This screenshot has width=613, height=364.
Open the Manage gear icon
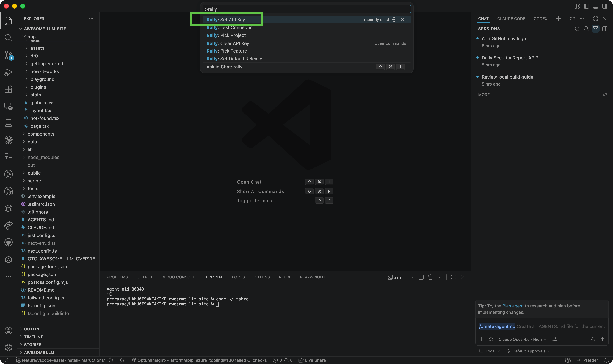(8, 348)
